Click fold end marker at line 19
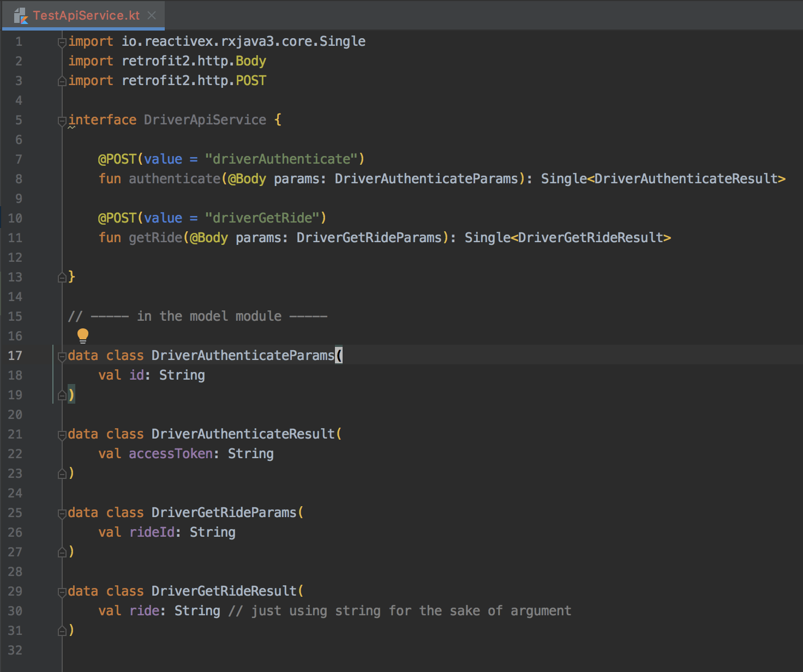The width and height of the screenshot is (803, 672). pyautogui.click(x=62, y=395)
